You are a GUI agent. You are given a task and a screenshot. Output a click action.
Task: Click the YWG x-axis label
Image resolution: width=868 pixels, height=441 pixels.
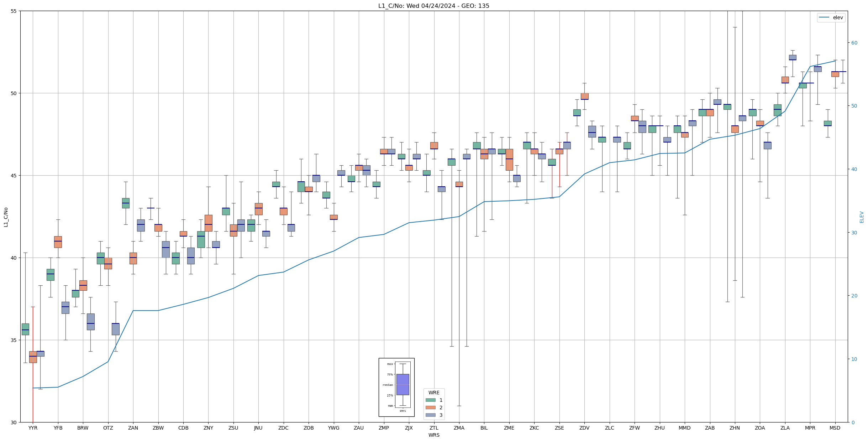click(x=334, y=428)
